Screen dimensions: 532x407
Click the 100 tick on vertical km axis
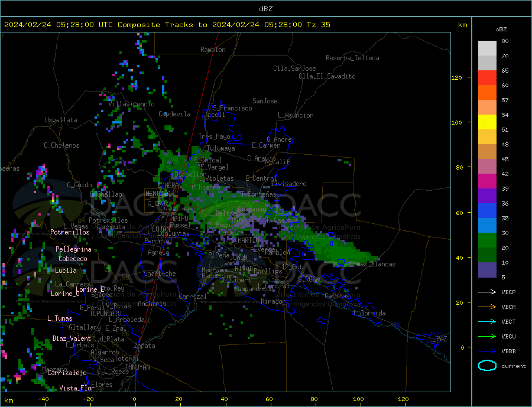point(457,122)
